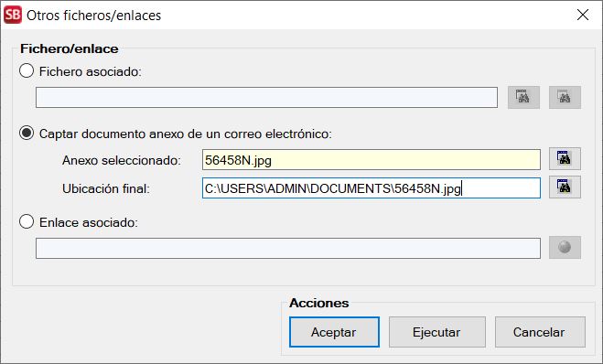Image resolution: width=603 pixels, height=364 pixels.
Task: Enable the Enlace asociado radio option
Action: coord(27,221)
